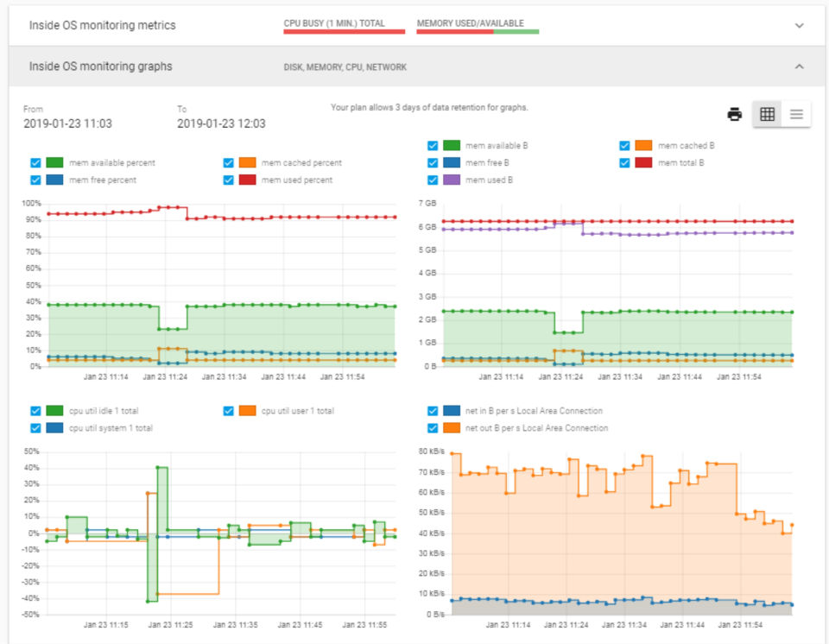Click mem total B legend label
Viewport: 829px width, 644px height.
[x=681, y=163]
